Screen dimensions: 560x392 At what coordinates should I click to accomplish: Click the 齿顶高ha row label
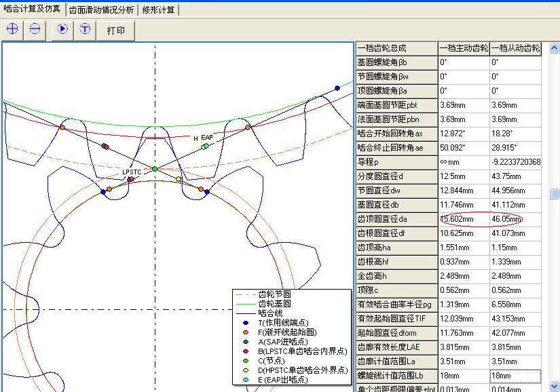pos(397,248)
